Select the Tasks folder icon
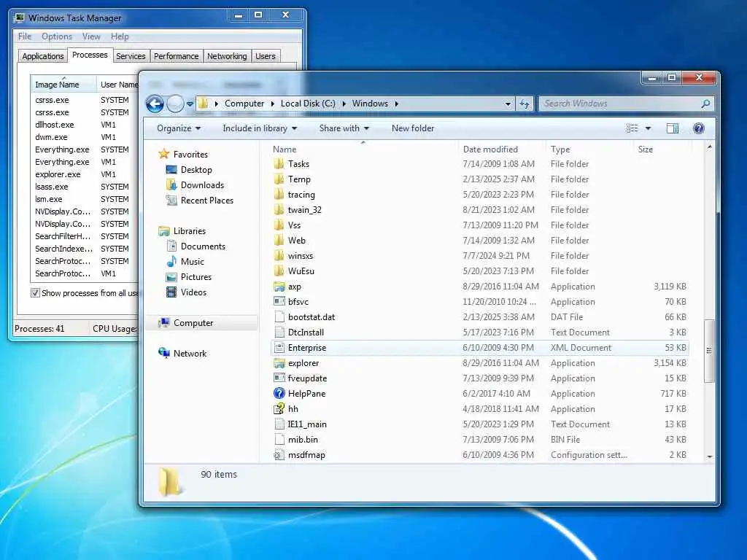747x560 pixels. point(279,164)
